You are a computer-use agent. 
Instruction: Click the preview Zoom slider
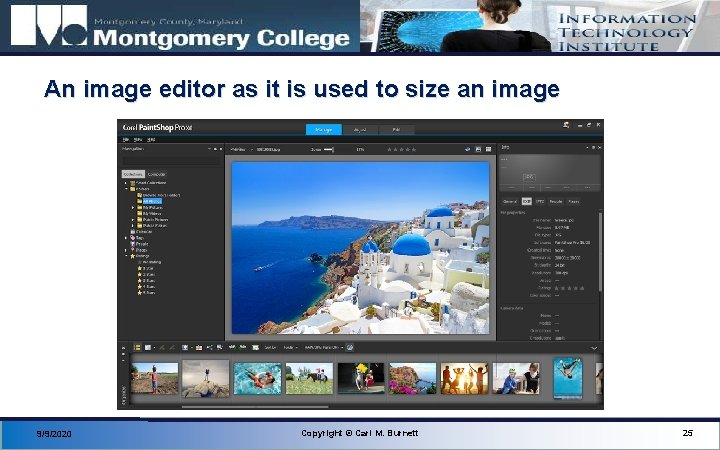pos(329,149)
